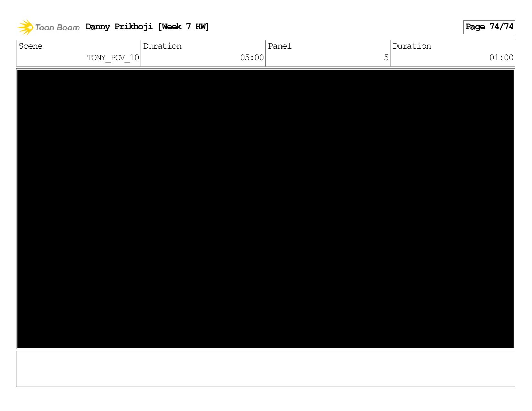Select the scene name 'TONY_POV_10'
532x411 pixels.
click(113, 58)
